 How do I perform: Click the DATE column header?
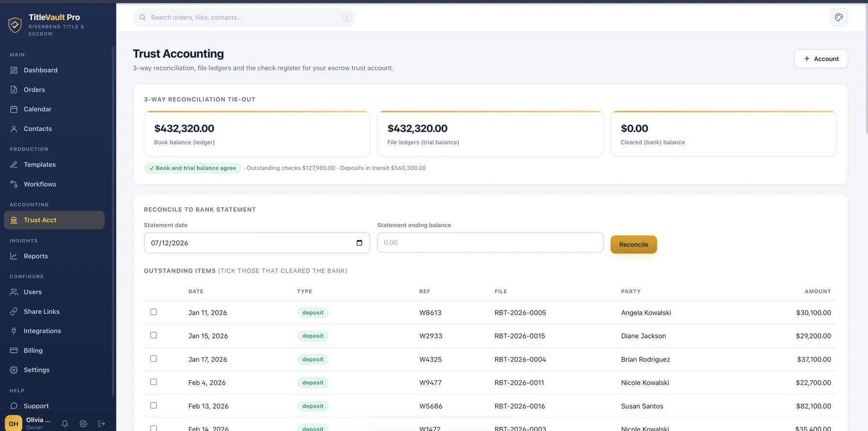196,292
